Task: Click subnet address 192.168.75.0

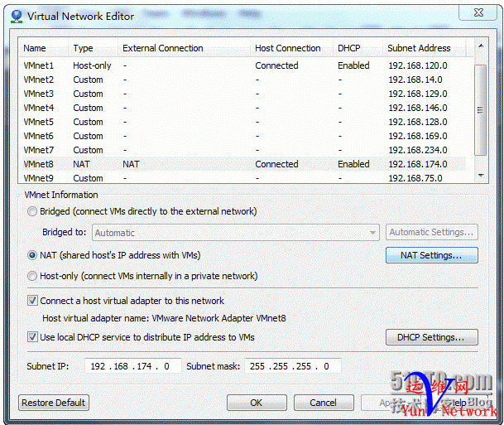Action: coord(415,178)
